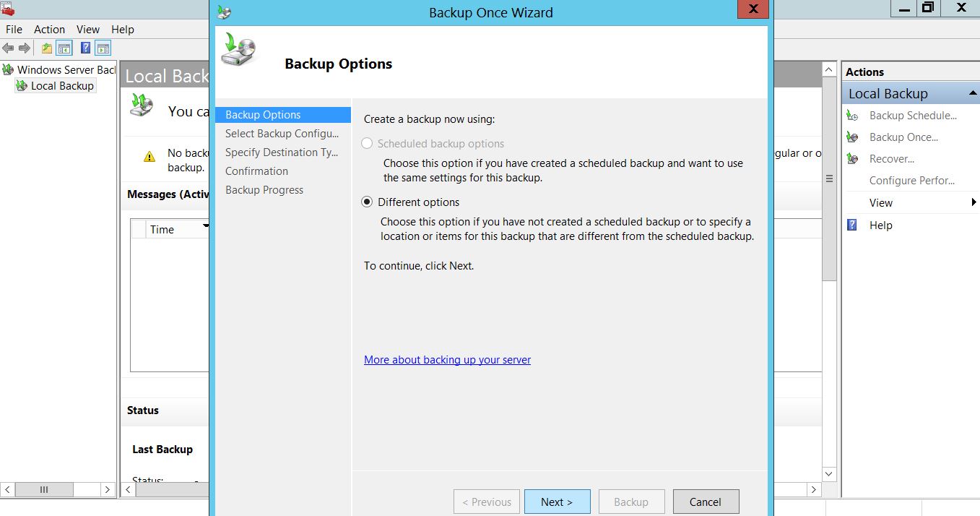Click the blue Help toolbar icon
Viewport: 980px width, 516px height.
coord(86,48)
